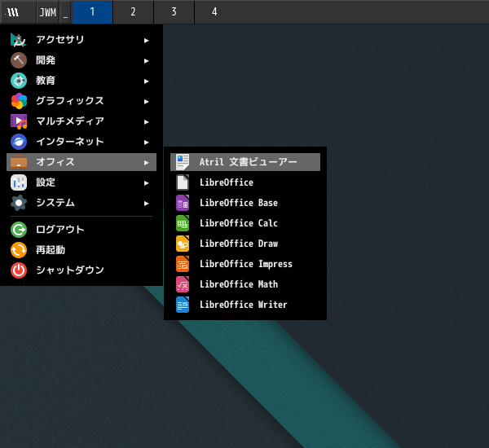The image size is (489, 448).
Task: Launch the generic LibreOffice entry
Action: pos(226,182)
